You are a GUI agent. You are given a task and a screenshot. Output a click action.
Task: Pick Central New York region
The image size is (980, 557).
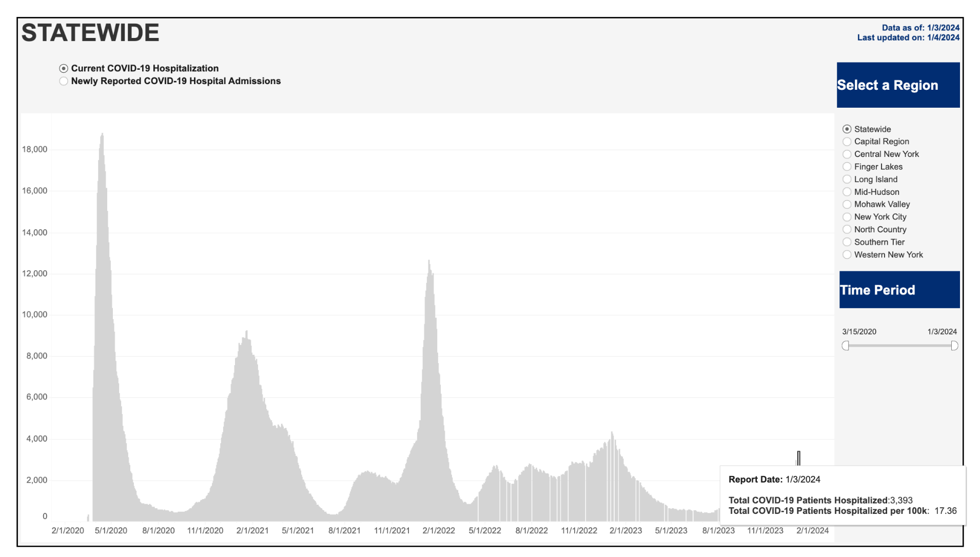click(847, 154)
